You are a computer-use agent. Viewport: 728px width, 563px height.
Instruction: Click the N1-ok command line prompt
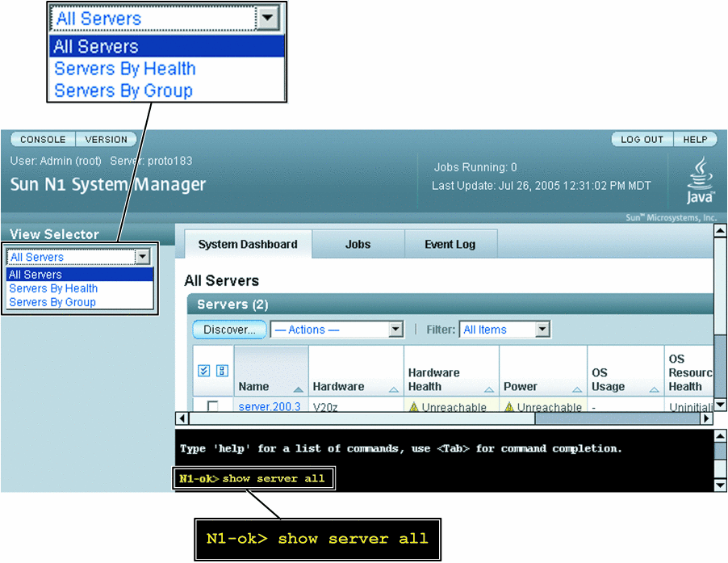(x=253, y=478)
